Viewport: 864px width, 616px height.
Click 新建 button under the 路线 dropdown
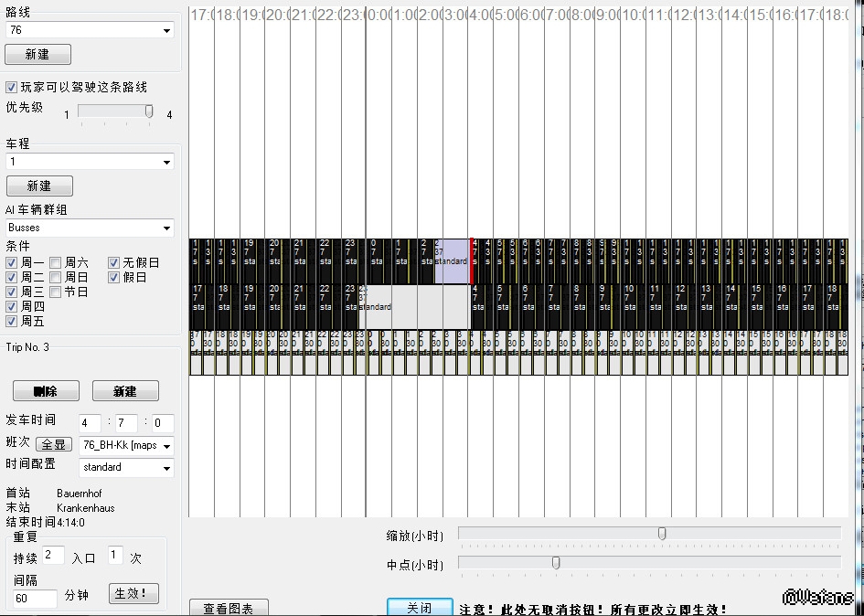(x=38, y=54)
